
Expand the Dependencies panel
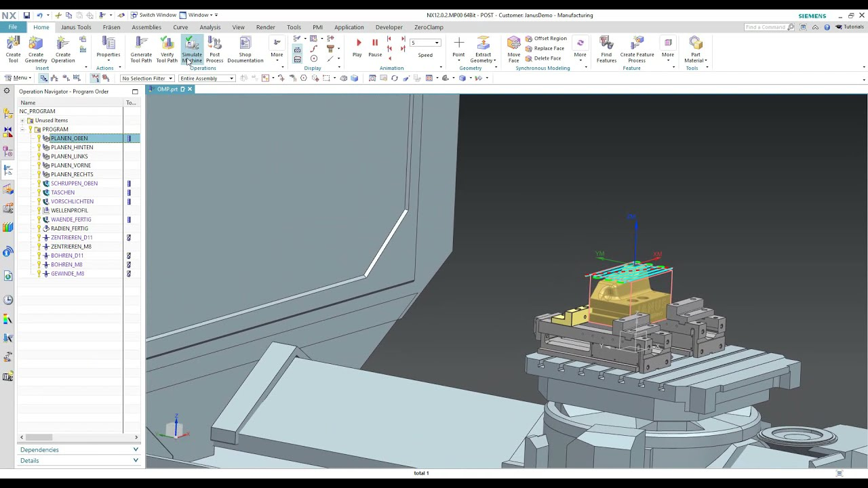tap(79, 449)
